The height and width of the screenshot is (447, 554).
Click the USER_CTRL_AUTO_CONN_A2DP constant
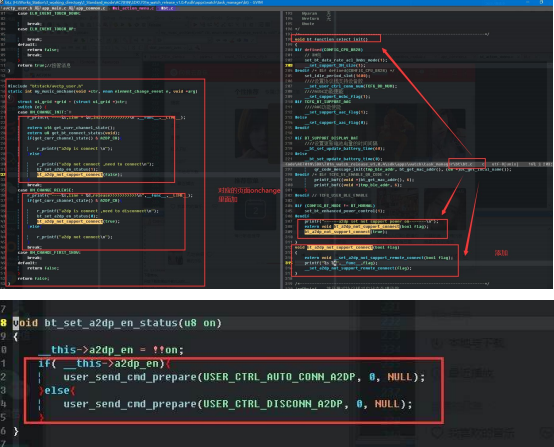click(279, 377)
